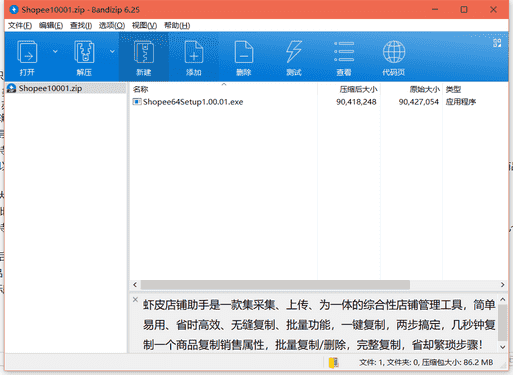Image resolution: width=513 pixels, height=375 pixels.
Task: Open the archive with the 打开 toolbar icon
Action: pos(27,57)
